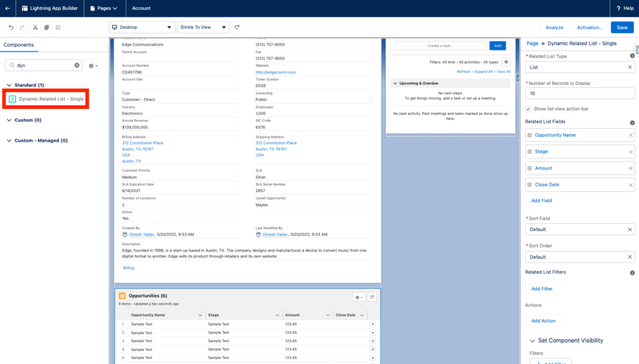Screen dimensions: 639x364
Task: Remove the Close Date field
Action: coord(630,185)
